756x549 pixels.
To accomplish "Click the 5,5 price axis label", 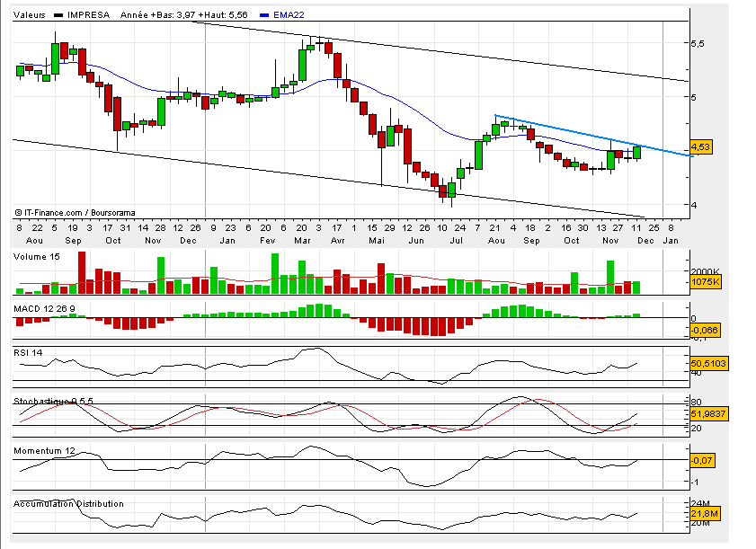I will (x=698, y=43).
